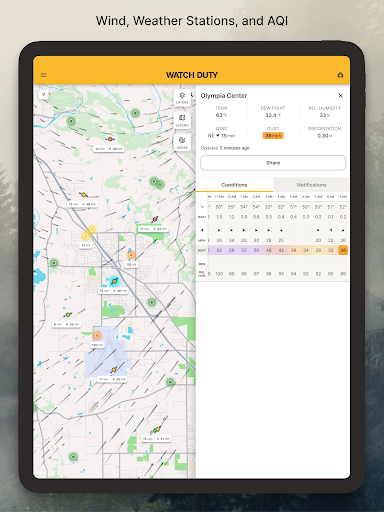Select the Conditions tab

tap(234, 185)
